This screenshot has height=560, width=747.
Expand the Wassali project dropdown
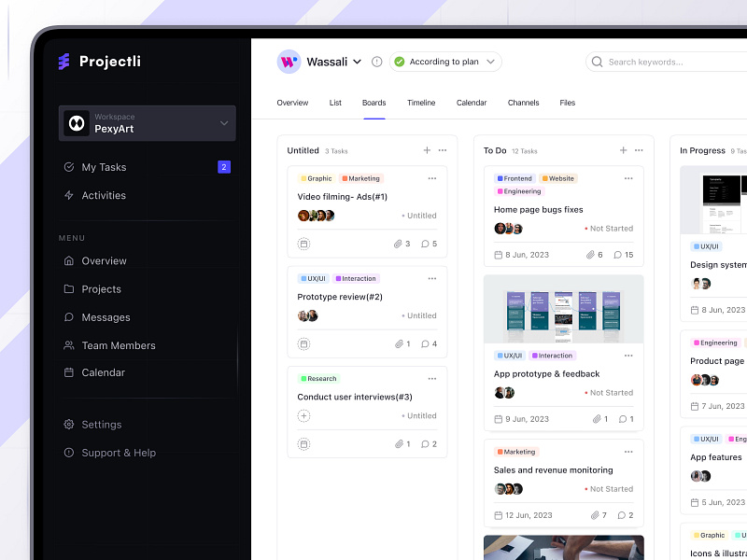tap(356, 62)
